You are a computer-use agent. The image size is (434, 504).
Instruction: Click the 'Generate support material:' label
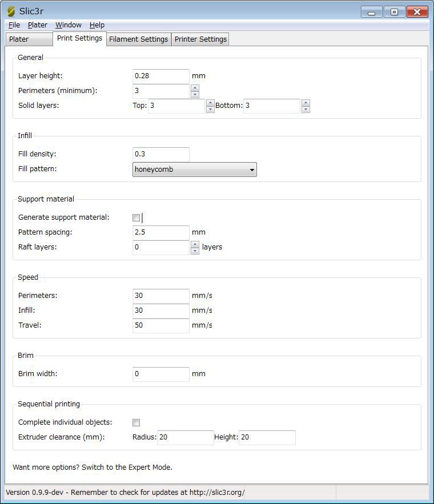[63, 217]
